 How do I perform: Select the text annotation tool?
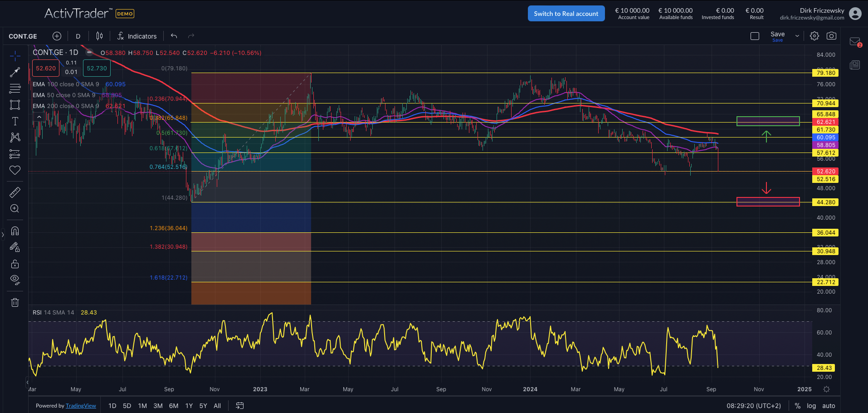click(x=15, y=121)
